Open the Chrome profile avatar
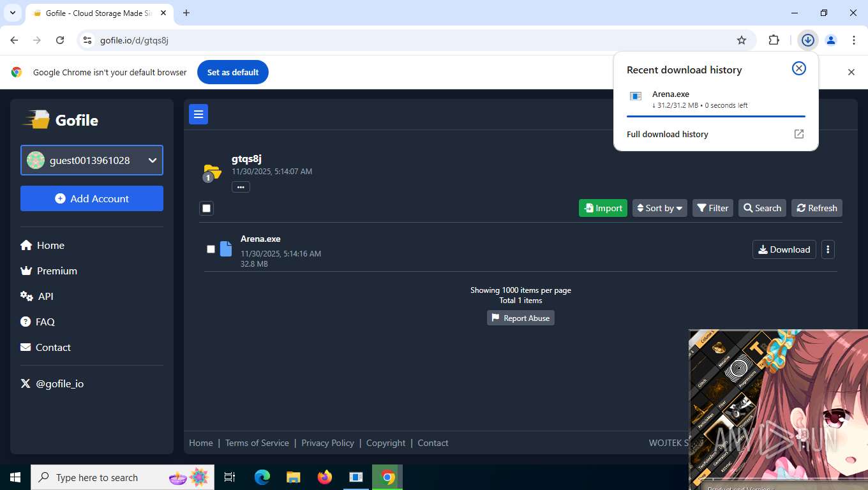Viewport: 868px width, 490px height. tap(831, 40)
